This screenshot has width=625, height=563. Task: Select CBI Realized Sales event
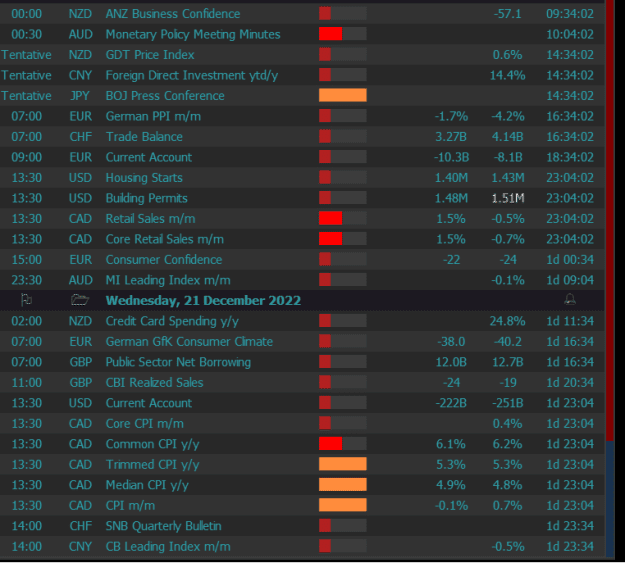pos(154,383)
